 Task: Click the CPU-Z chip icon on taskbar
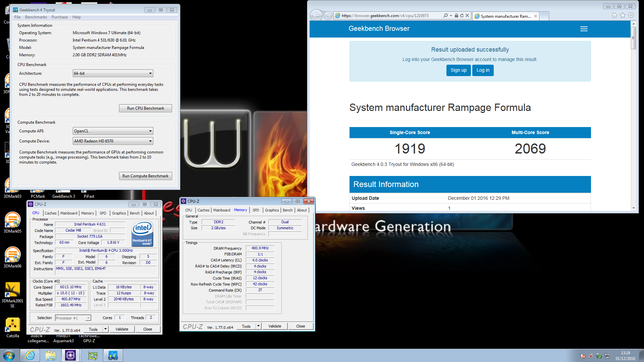click(x=70, y=355)
